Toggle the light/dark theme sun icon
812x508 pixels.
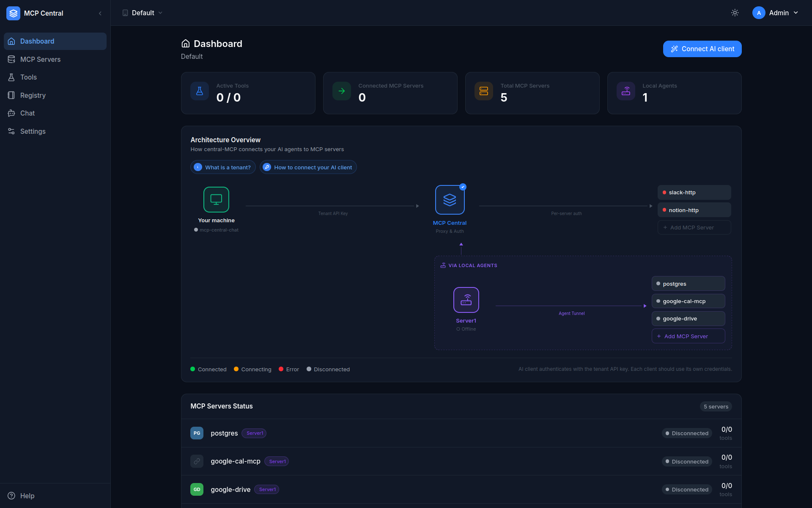735,13
